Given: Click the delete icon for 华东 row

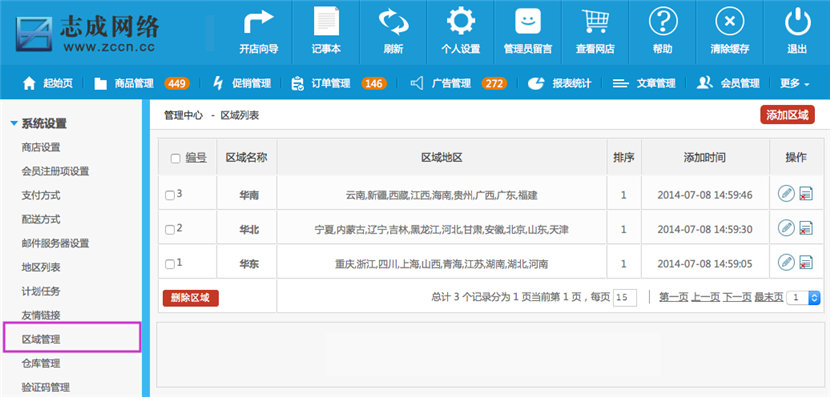Looking at the screenshot, I should 806,263.
